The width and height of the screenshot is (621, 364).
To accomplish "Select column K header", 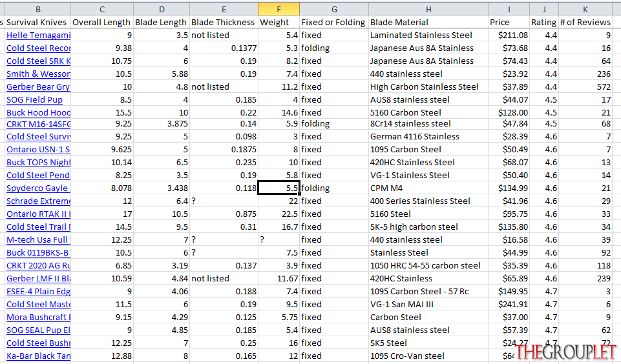I will [585, 9].
